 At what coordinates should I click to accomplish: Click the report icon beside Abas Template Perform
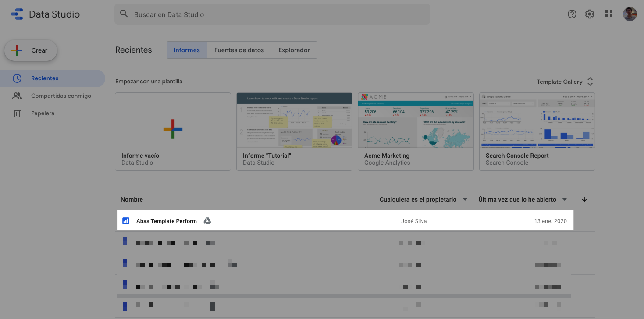click(126, 221)
